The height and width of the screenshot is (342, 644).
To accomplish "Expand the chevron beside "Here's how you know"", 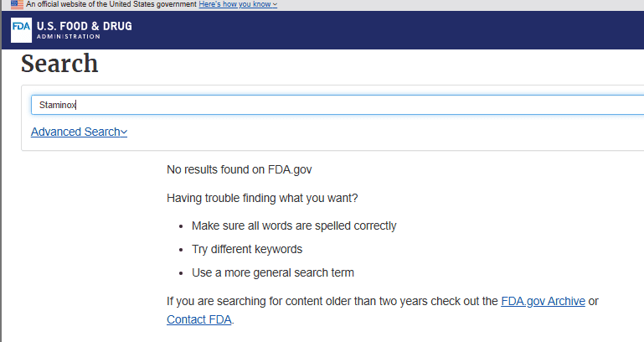I will [x=275, y=4].
